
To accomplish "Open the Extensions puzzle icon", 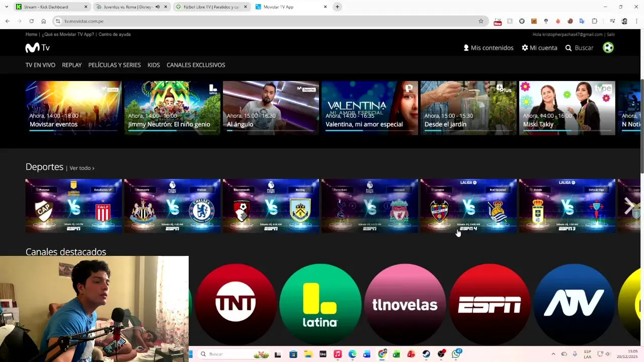I will 594,21.
